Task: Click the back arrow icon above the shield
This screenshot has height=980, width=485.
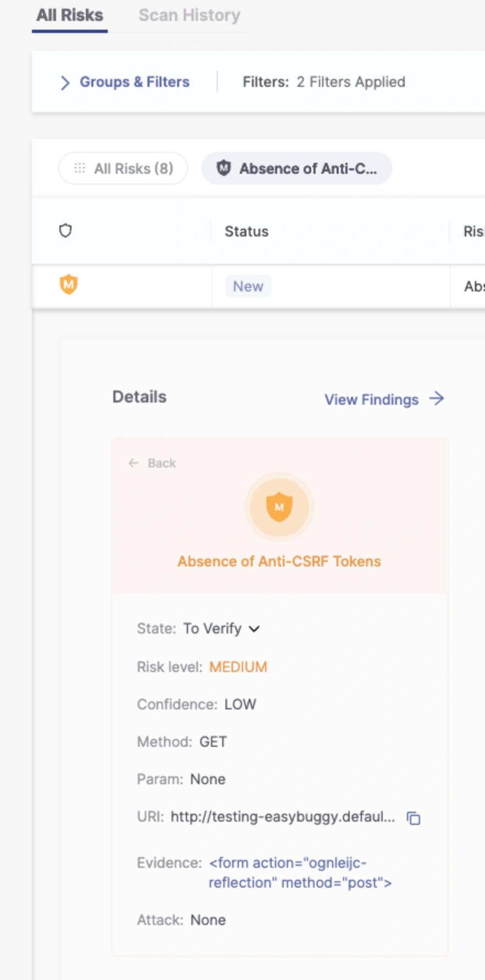Action: click(x=133, y=463)
